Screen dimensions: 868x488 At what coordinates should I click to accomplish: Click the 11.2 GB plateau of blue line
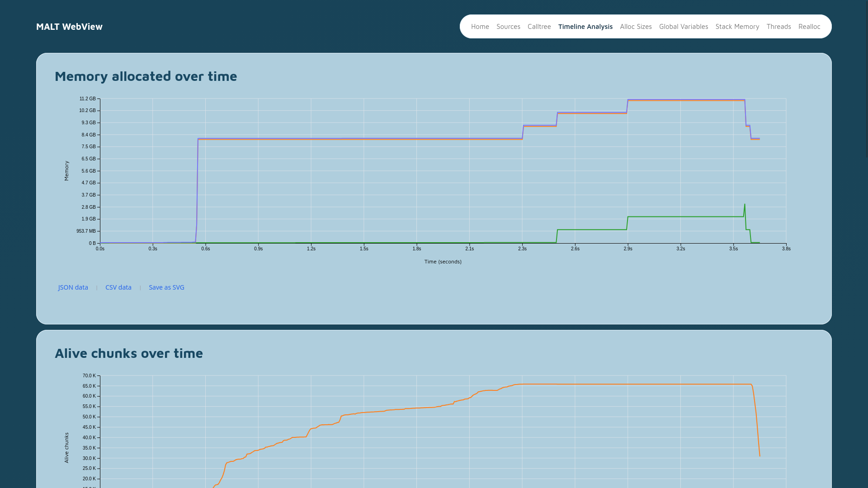686,99
